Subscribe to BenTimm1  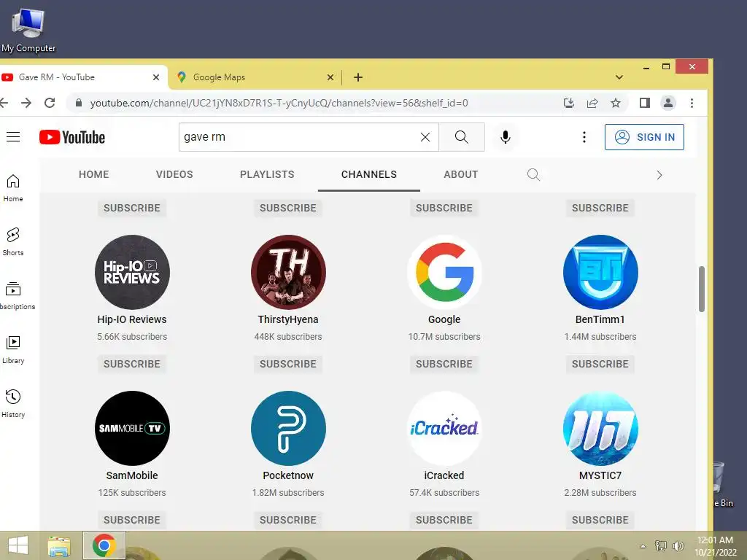point(600,364)
